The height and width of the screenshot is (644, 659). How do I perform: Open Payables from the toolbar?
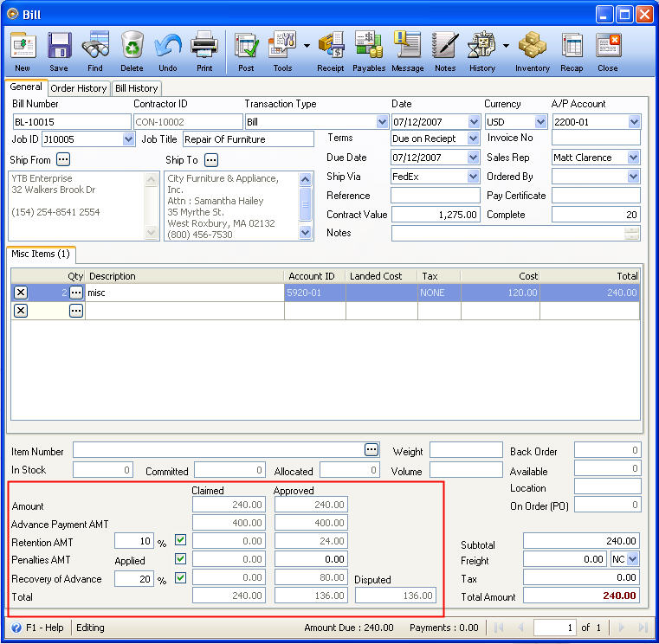click(x=369, y=51)
